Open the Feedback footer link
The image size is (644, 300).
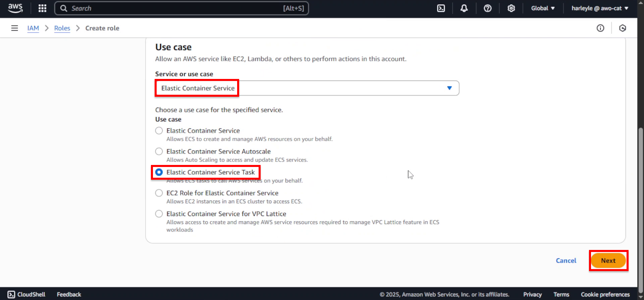coord(69,294)
